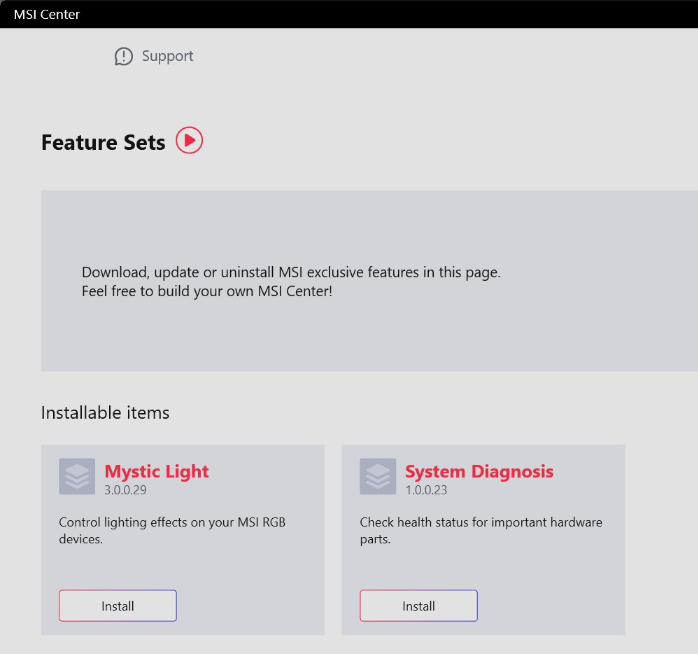Open the Support link text
Screen dimensions: 698x654
click(167, 56)
